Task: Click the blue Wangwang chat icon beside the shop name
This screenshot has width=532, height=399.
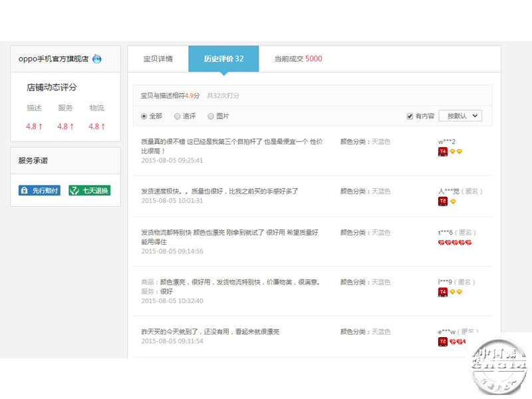Action: 97,59
